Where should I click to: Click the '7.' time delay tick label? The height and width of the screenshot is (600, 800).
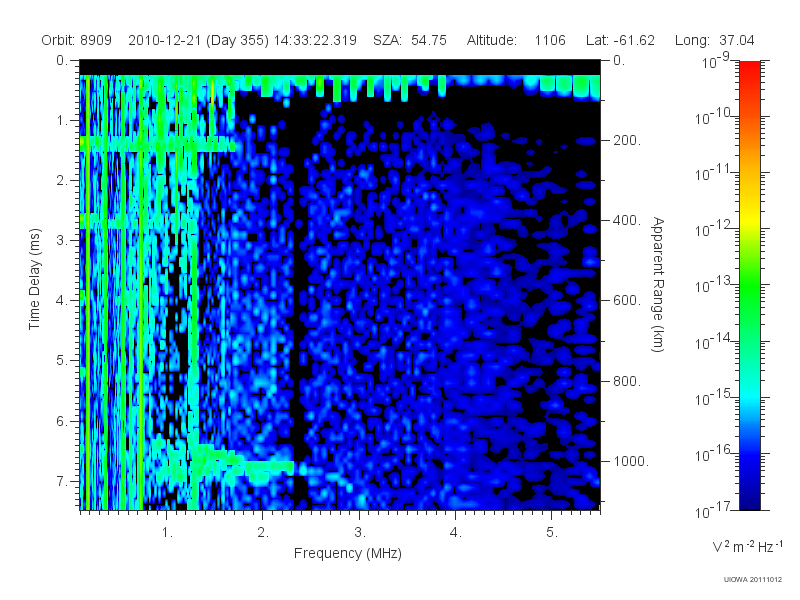click(x=62, y=481)
